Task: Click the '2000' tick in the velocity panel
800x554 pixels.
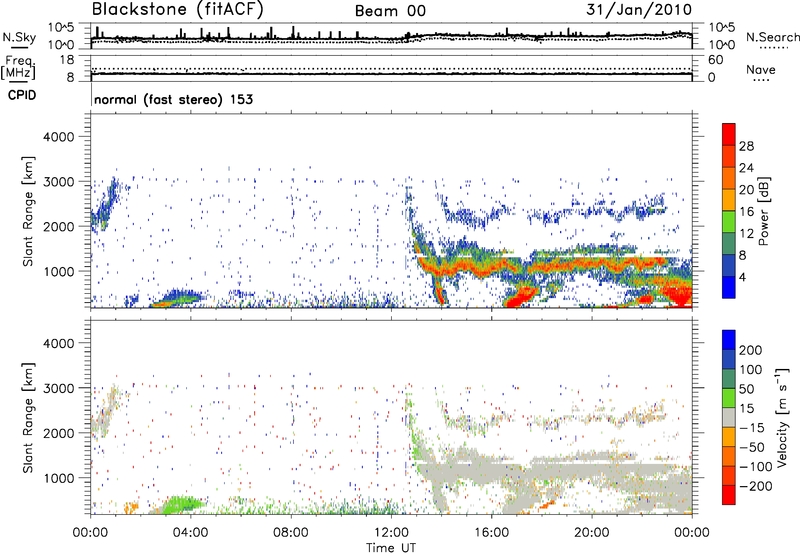Action: point(58,433)
